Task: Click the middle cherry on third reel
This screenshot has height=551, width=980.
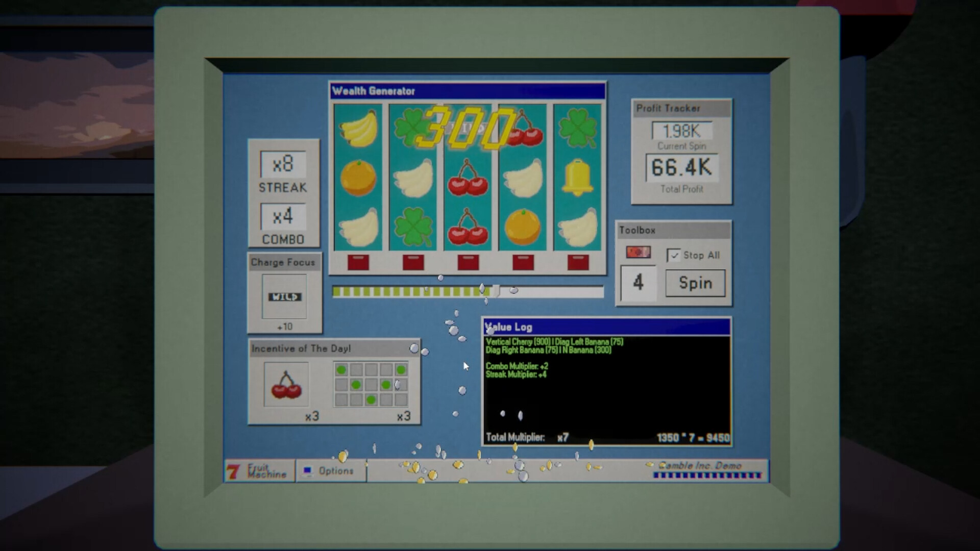Action: click(x=468, y=178)
